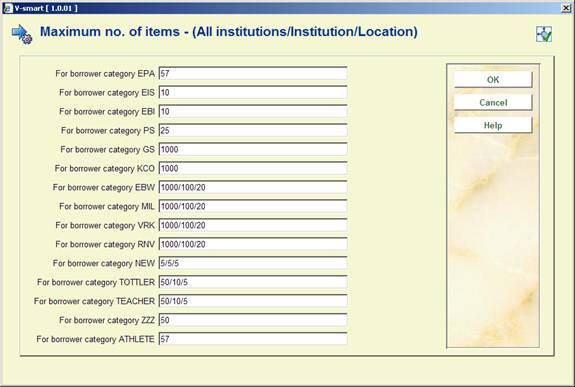Click the blue arrow gear icon beside title
Screen dimensions: 575x387
pos(22,34)
